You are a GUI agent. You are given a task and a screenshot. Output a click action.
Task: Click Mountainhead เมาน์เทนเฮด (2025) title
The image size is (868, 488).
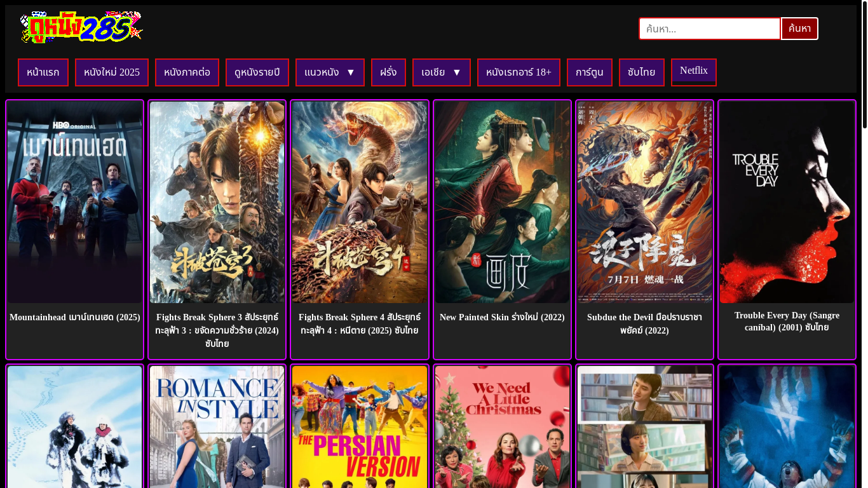pos(75,317)
